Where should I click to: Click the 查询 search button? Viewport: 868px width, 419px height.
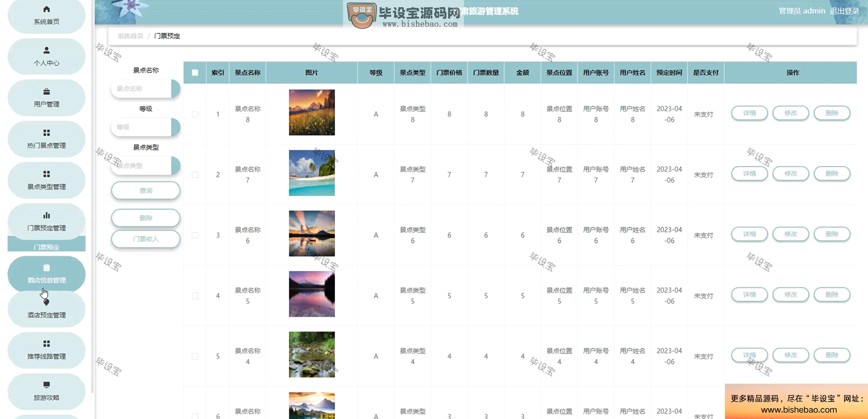click(146, 190)
